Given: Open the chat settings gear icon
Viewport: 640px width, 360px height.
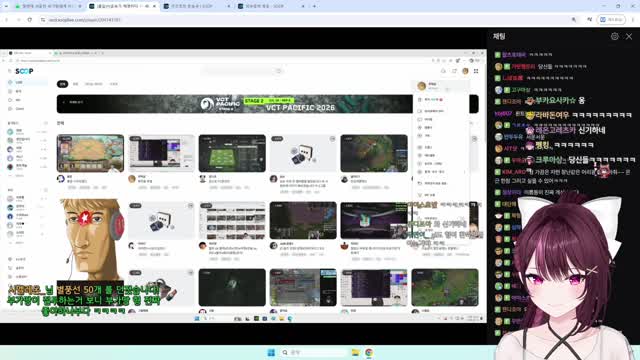Looking at the screenshot, I should 614,36.
